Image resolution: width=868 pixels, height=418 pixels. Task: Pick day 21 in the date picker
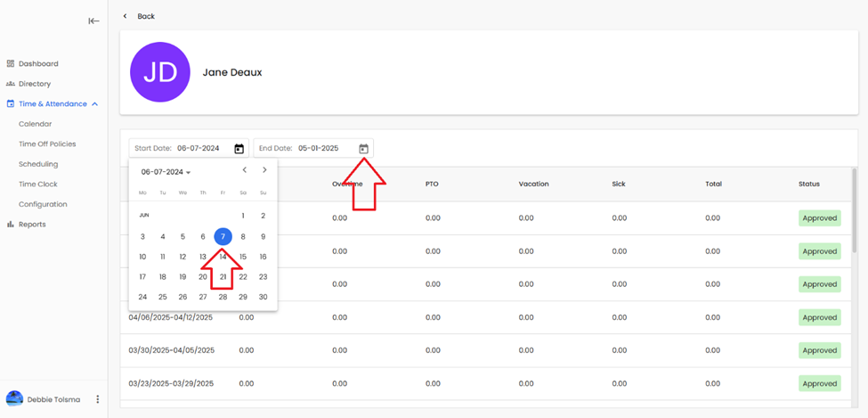pos(223,277)
